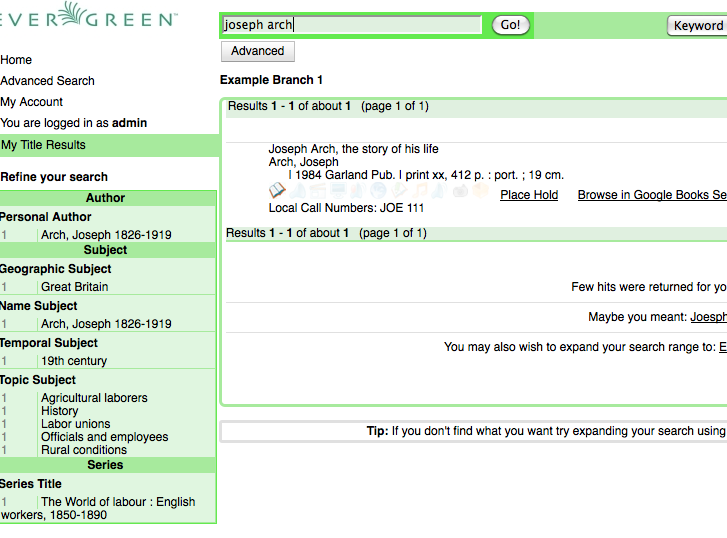Open the Joseph Arch, the story of his life title
This screenshot has width=727, height=538.
(353, 149)
